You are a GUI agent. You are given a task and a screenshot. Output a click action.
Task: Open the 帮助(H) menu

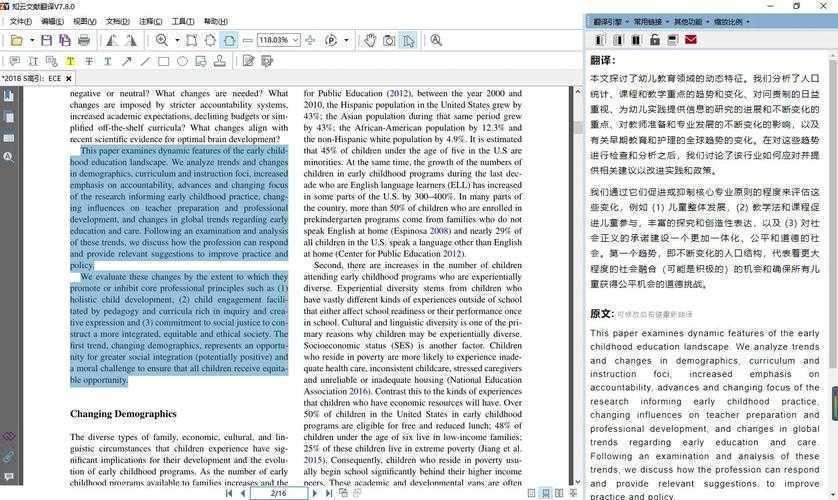coord(215,21)
